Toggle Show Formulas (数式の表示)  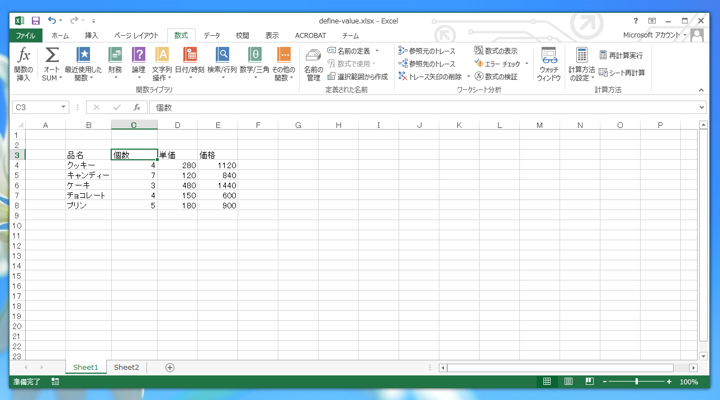pyautogui.click(x=496, y=51)
